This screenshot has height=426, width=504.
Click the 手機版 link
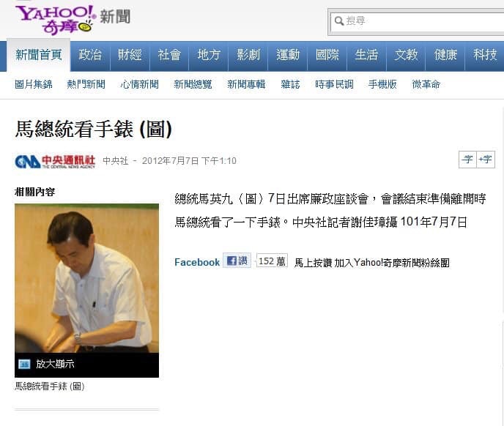[382, 84]
